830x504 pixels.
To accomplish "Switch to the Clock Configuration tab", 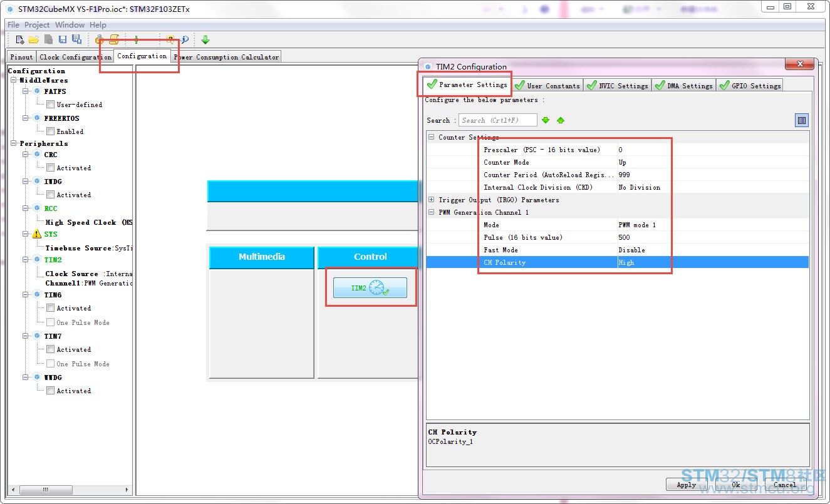I will (75, 57).
